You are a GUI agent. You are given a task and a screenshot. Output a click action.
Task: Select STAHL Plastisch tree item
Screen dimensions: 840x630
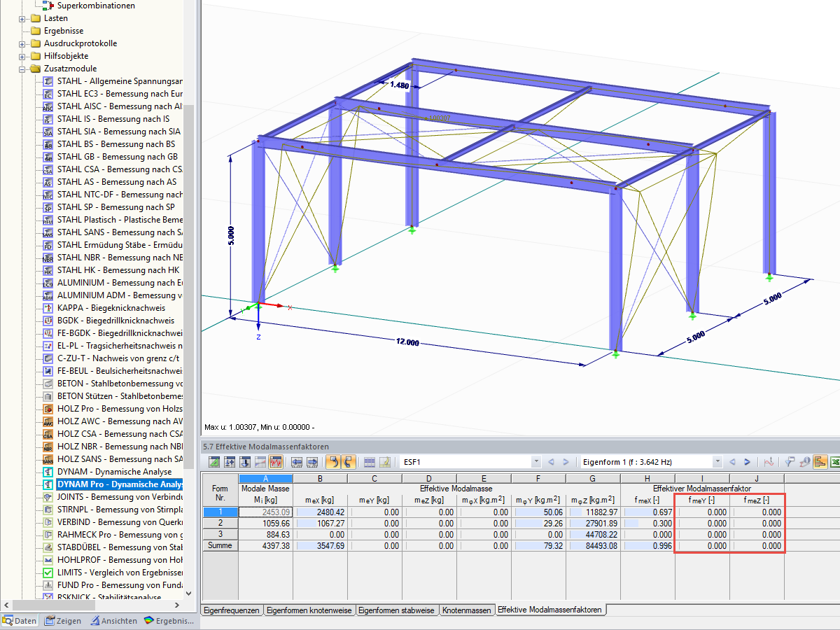pos(120,220)
